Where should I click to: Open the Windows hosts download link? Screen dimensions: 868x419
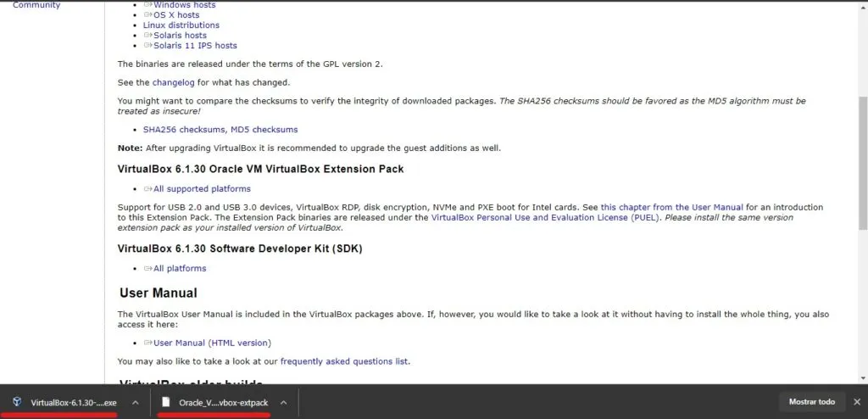coord(184,5)
